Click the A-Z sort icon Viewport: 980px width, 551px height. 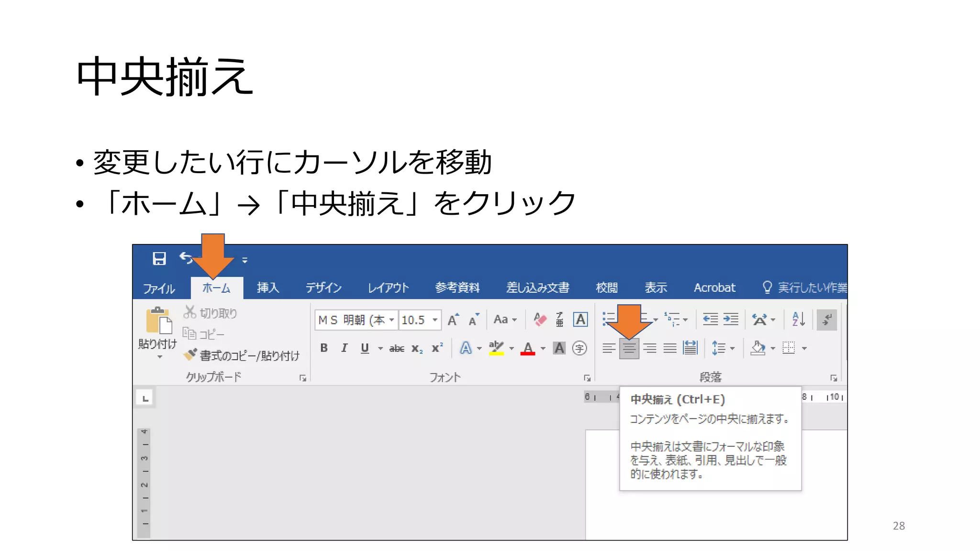[x=799, y=319]
